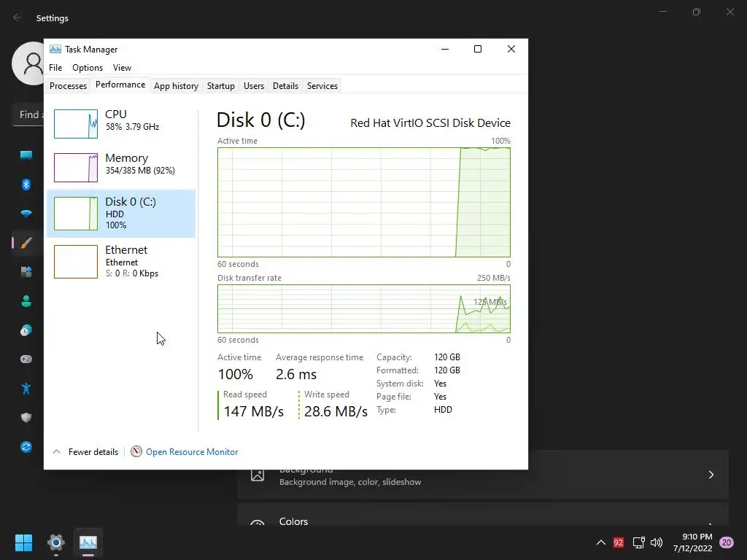Click the Disk transfer rate graph
747x560 pixels.
point(364,309)
